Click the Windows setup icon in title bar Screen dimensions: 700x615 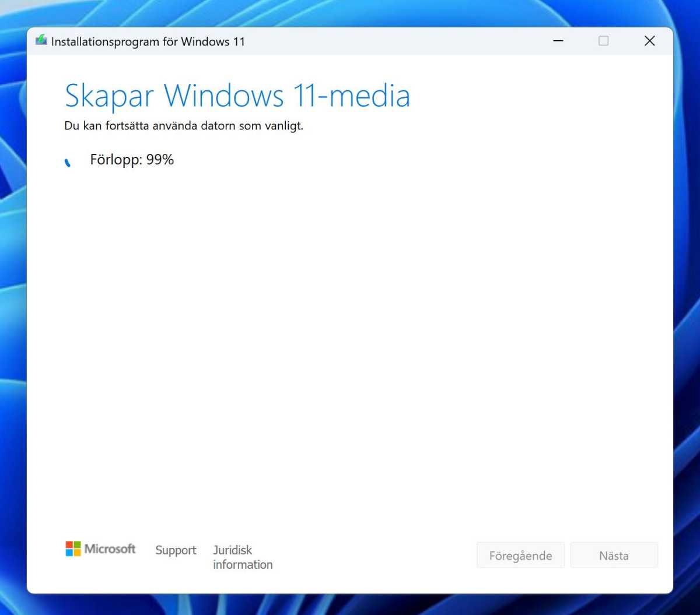pos(41,41)
